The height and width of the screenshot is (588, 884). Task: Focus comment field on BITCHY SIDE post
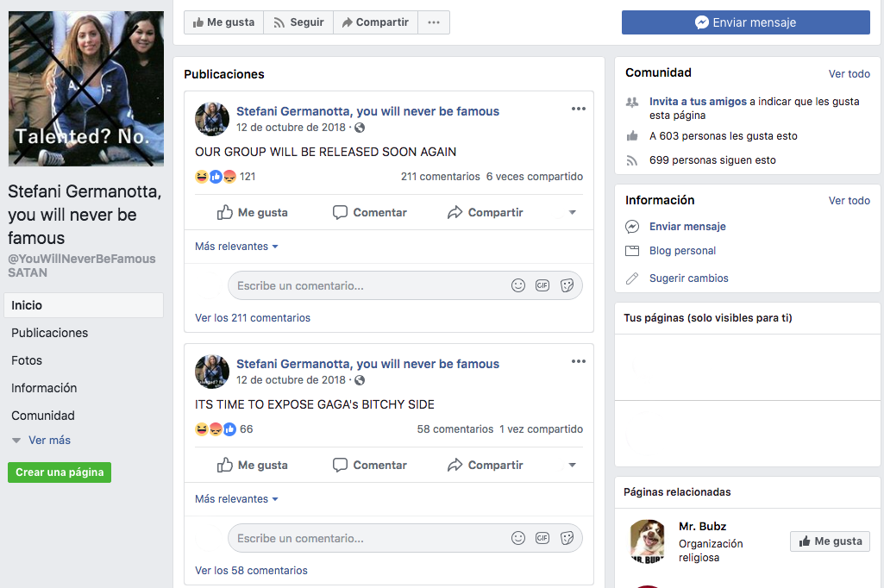coord(405,538)
